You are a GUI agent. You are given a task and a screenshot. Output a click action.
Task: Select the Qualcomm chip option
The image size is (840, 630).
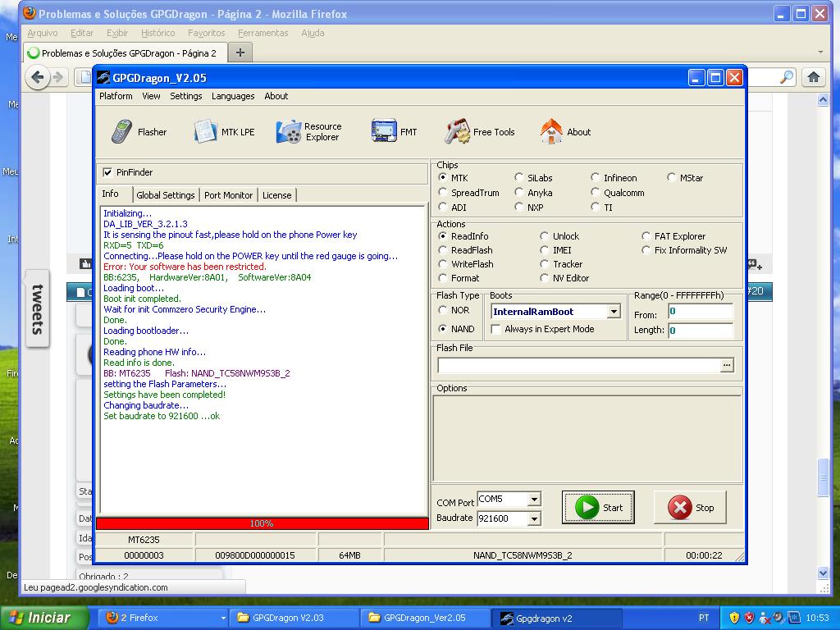click(596, 192)
